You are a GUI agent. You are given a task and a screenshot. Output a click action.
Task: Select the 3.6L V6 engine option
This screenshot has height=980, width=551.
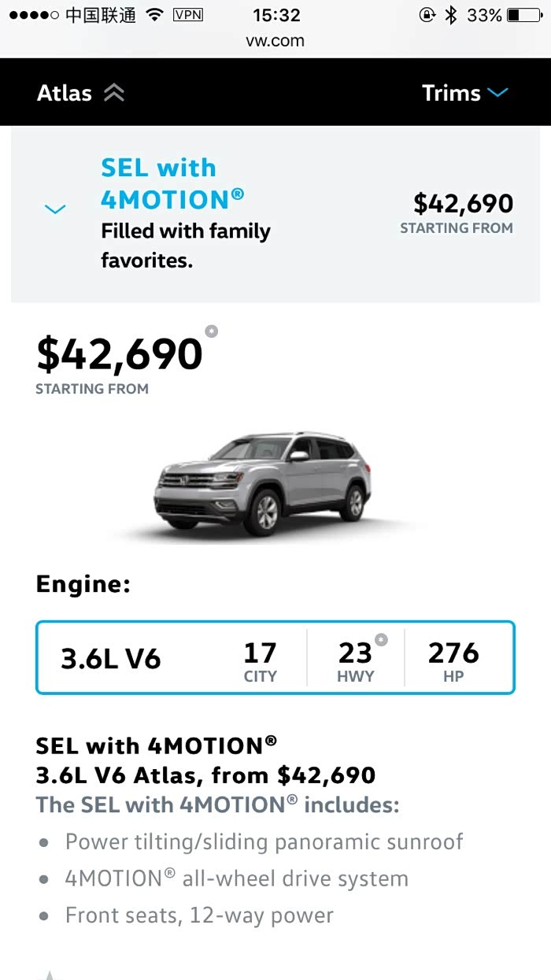tap(111, 658)
